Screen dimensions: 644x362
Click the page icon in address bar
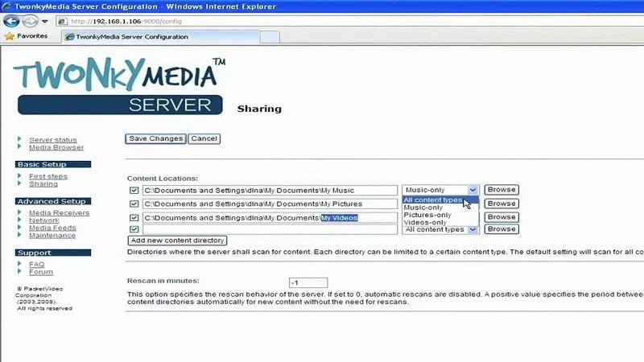point(63,22)
